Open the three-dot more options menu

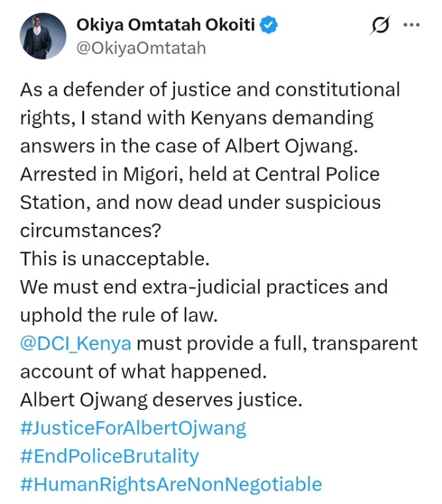click(x=412, y=26)
